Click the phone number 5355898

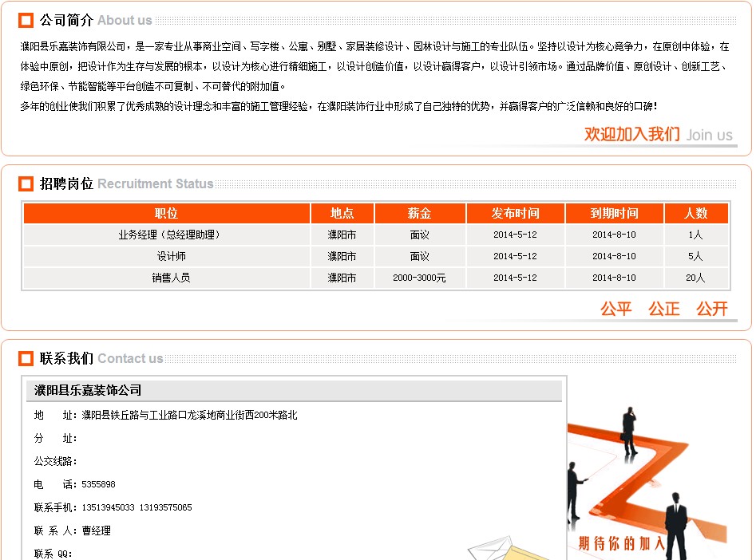click(98, 484)
